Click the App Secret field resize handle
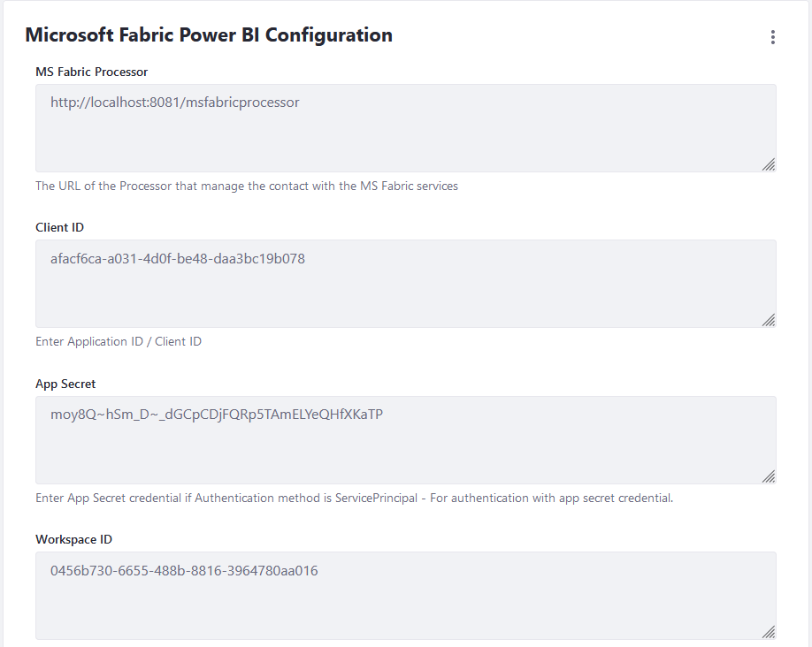812x647 pixels. 769,476
